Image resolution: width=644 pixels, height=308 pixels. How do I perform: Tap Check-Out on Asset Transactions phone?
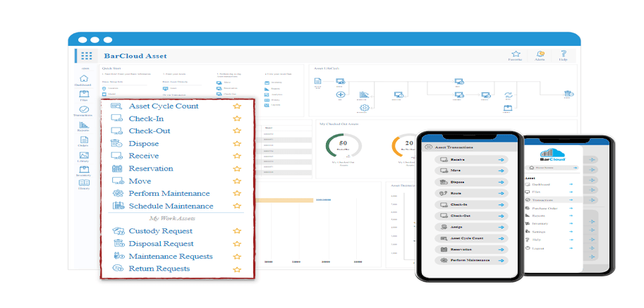coord(471,216)
